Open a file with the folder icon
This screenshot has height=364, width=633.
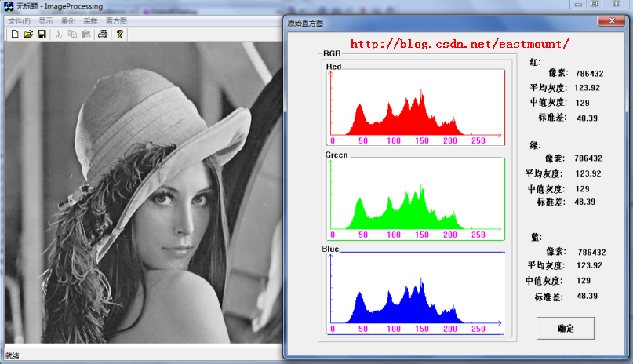[28, 35]
